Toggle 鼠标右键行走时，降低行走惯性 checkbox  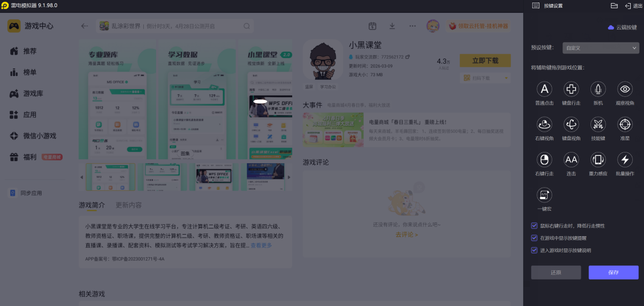[x=534, y=225]
